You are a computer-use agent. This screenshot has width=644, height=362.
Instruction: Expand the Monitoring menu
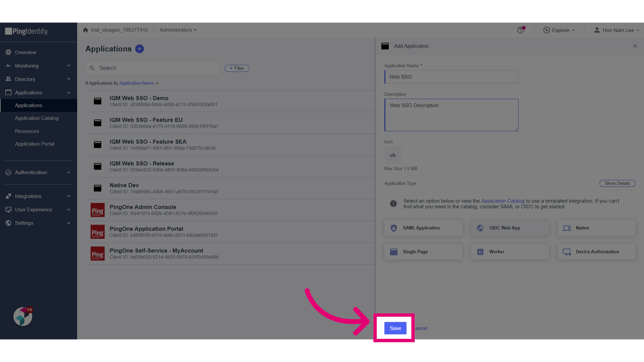69,66
